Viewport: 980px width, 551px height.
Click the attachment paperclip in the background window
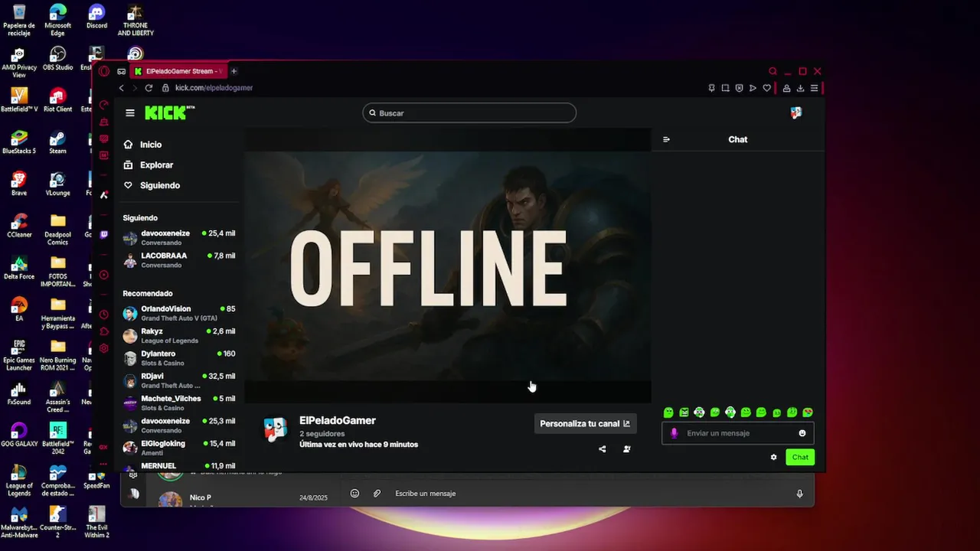tap(377, 494)
